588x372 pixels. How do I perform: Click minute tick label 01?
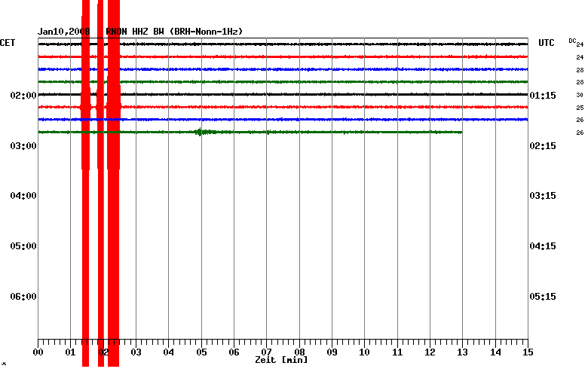tap(71, 352)
